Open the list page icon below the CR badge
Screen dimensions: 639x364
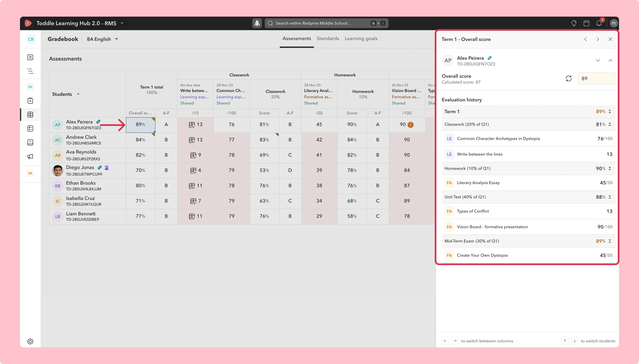30,57
